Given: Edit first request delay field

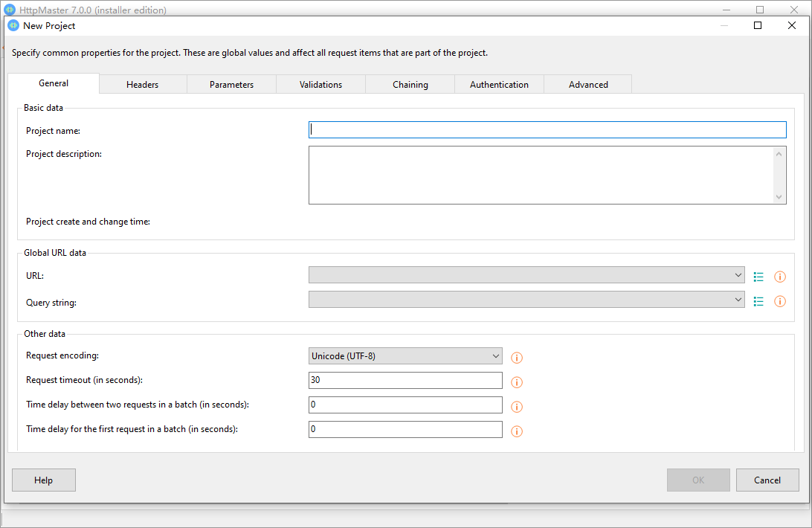Looking at the screenshot, I should pos(405,429).
